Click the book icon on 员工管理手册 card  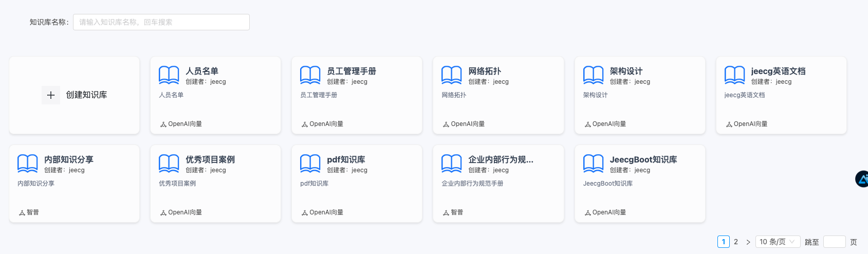point(310,75)
